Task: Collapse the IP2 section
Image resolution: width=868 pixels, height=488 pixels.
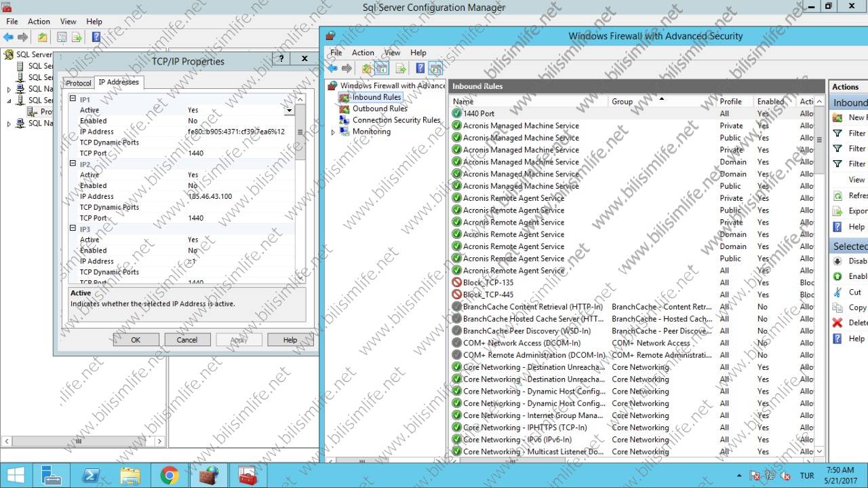Action: tap(73, 164)
